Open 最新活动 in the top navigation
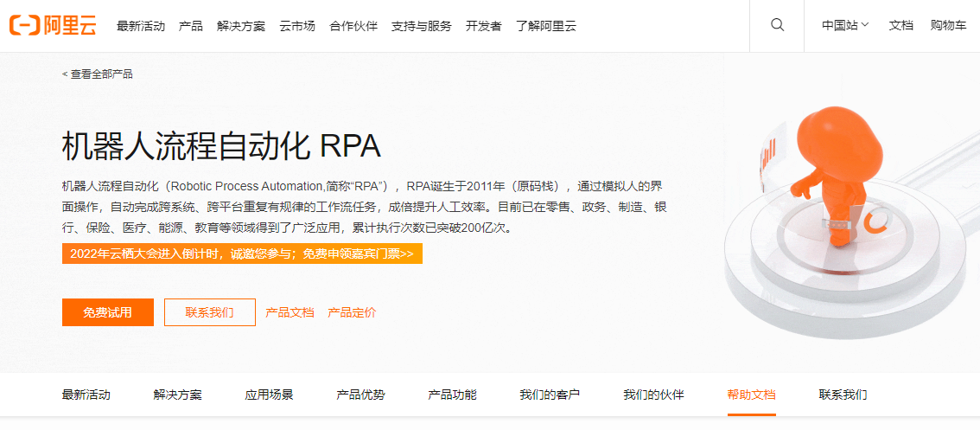 pos(141,26)
